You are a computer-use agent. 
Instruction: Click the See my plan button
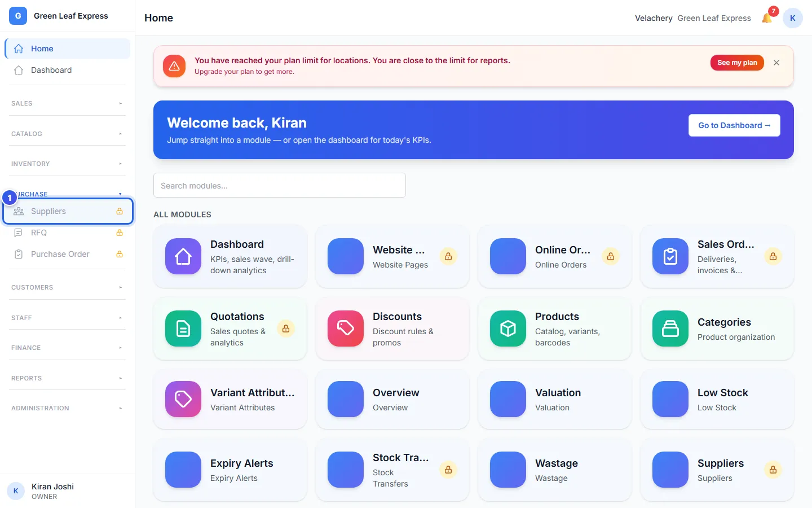[x=737, y=63]
